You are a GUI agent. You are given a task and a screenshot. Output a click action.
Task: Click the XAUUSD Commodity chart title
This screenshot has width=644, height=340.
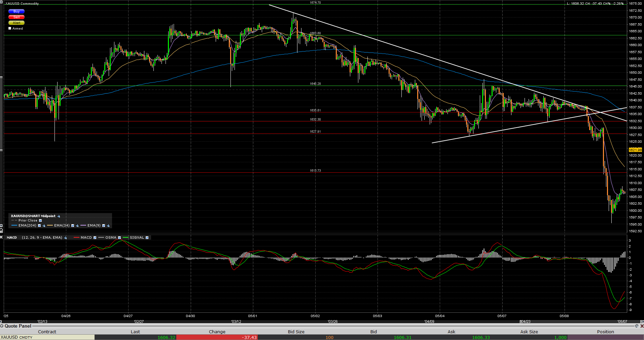click(22, 3)
